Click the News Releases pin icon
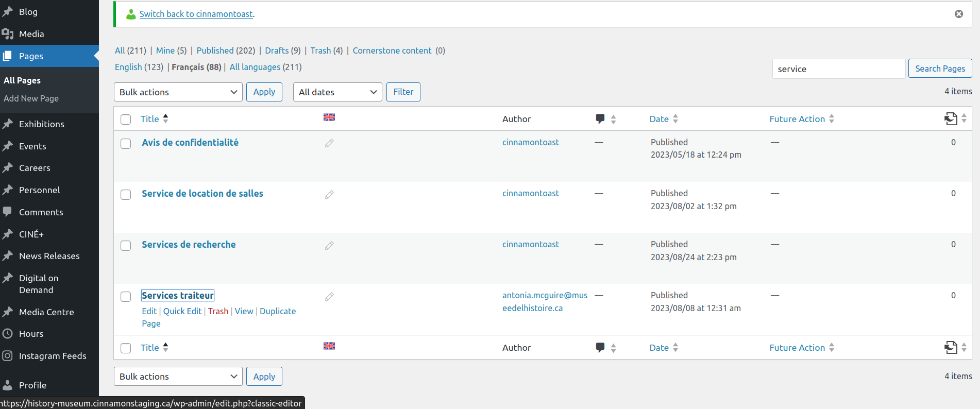This screenshot has height=409, width=980. pos(8,256)
